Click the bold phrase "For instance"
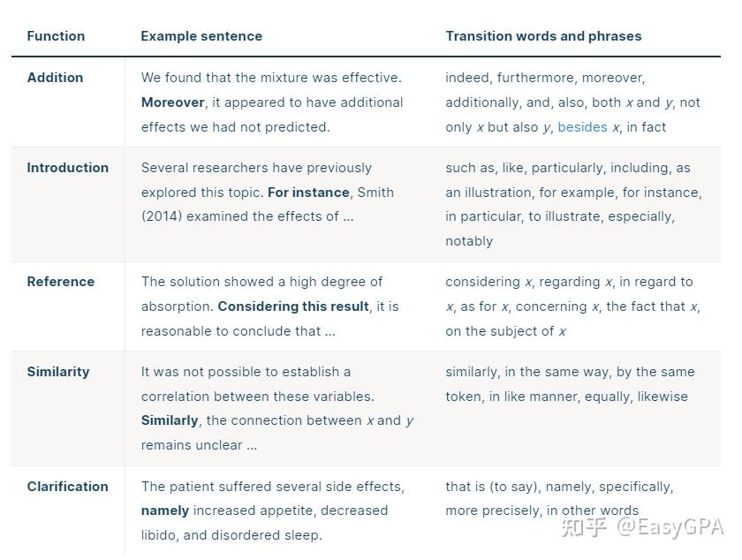Image resolution: width=742 pixels, height=560 pixels. click(x=308, y=193)
